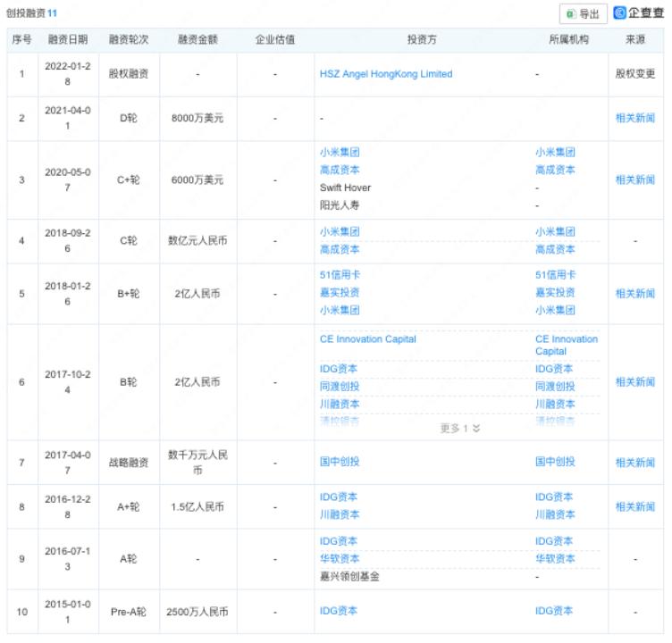Select the 融资轮次 column header
Image resolution: width=672 pixels, height=643 pixels.
click(129, 40)
